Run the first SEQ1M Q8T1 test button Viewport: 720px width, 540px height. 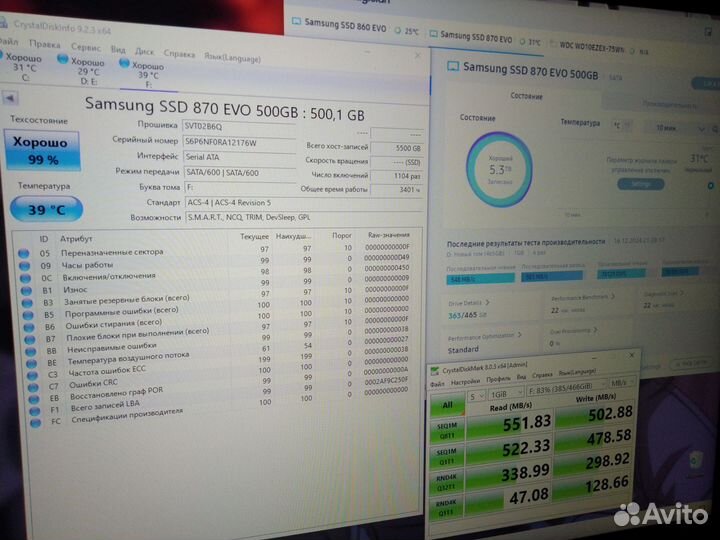coord(447,431)
